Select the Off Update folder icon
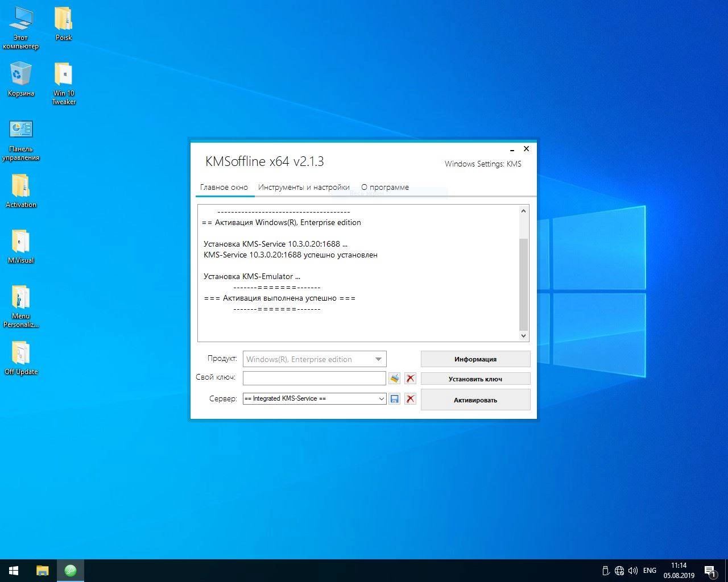728x582 pixels. (21, 358)
